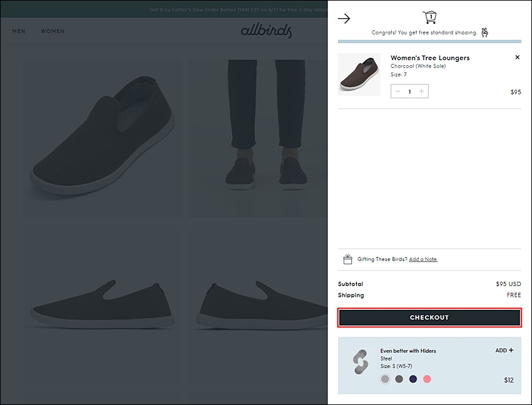The image size is (532, 405).
Task: Click the peace hand icon
Action: tap(484, 33)
